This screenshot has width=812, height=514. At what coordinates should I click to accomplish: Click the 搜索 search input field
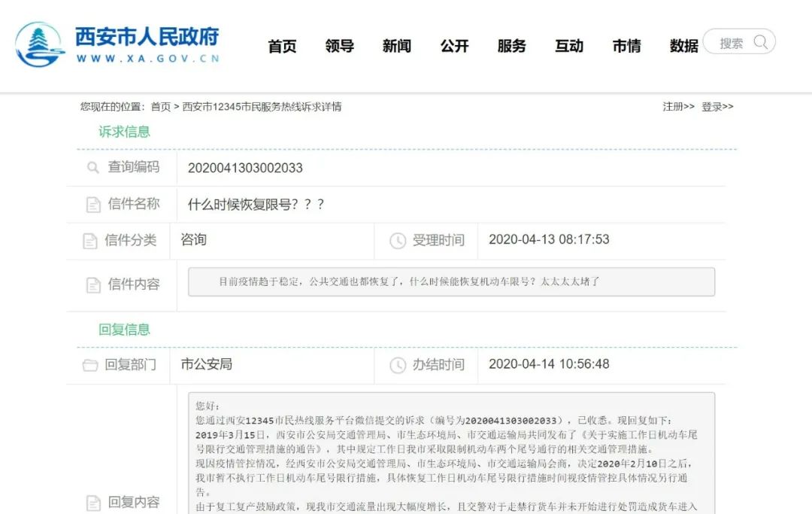tap(739, 42)
